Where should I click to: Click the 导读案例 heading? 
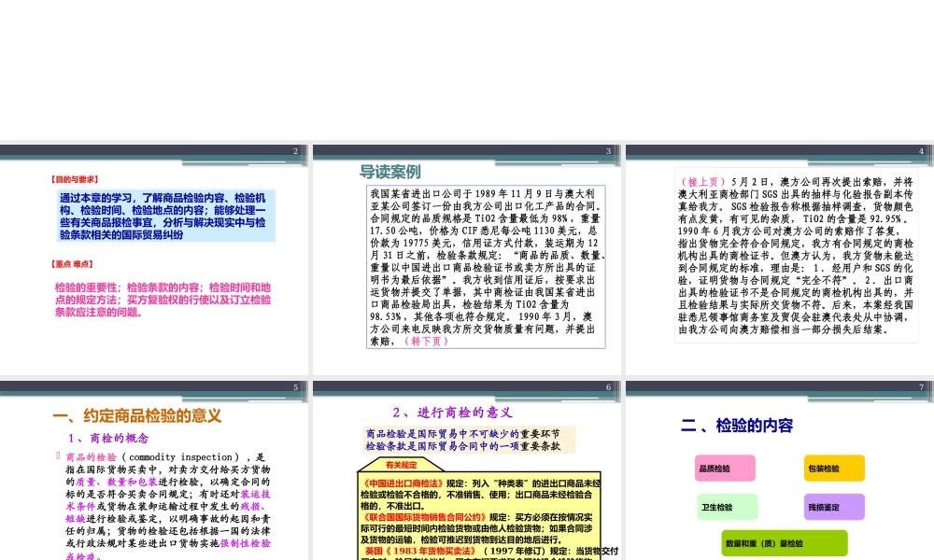click(x=390, y=172)
